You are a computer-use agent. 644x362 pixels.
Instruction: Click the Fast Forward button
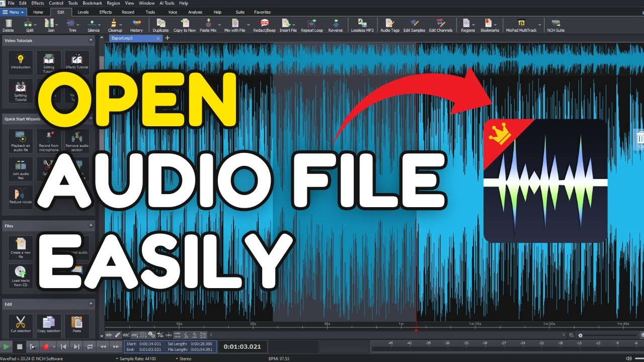[x=116, y=346]
